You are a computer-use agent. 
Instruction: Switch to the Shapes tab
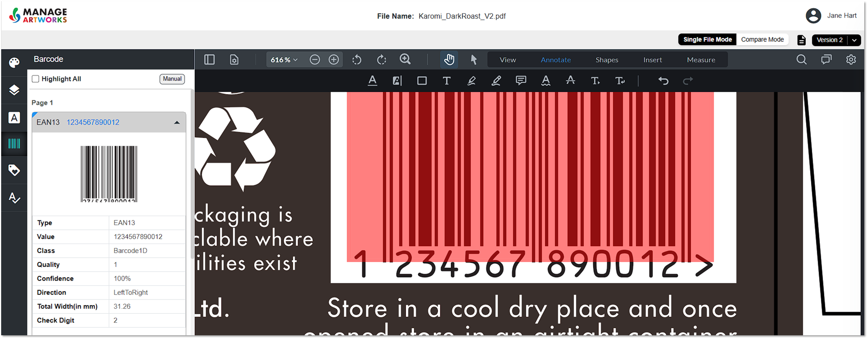[x=607, y=60]
